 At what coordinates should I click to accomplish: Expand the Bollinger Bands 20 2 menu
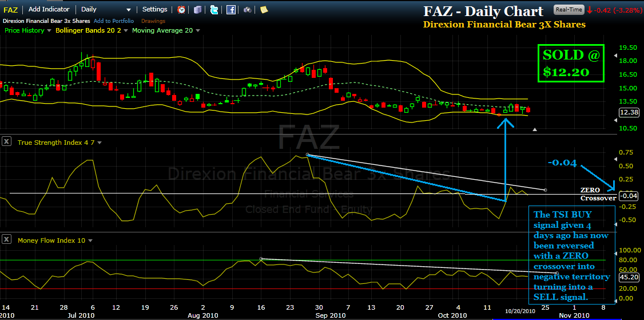pos(126,30)
